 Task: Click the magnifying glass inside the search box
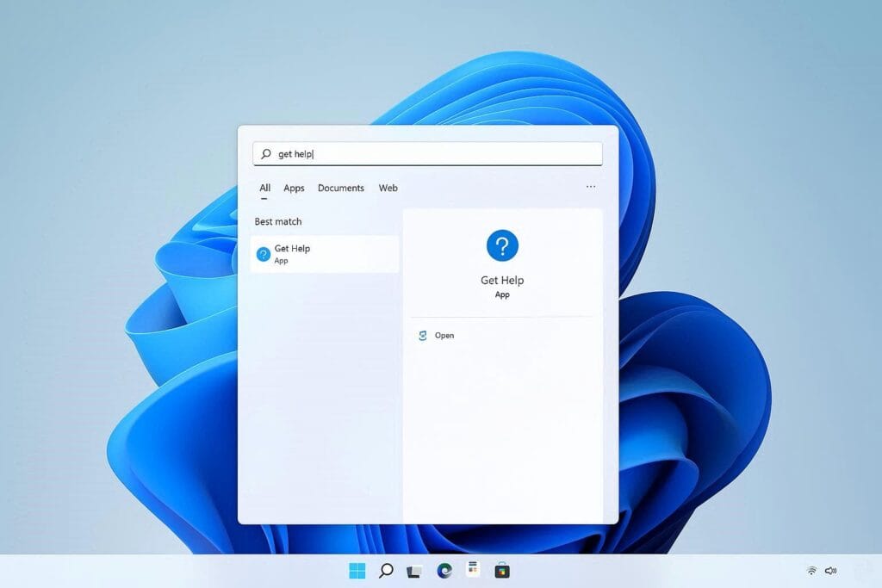265,153
